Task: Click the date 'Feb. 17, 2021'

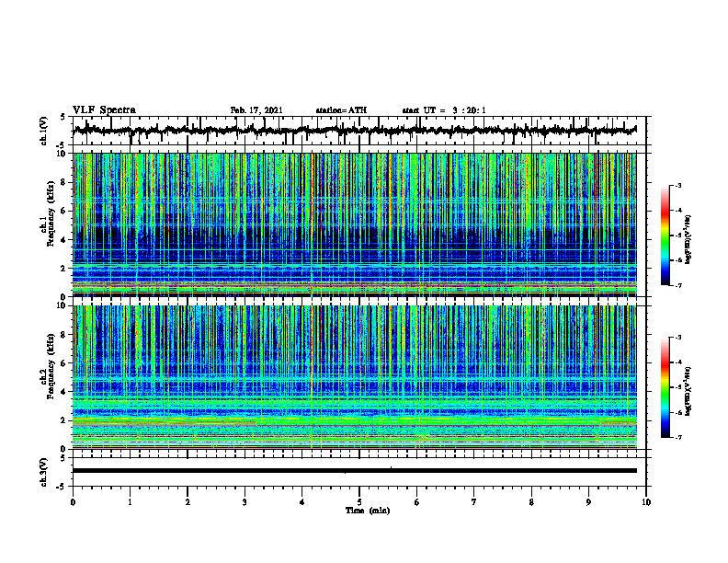Action: coord(256,110)
